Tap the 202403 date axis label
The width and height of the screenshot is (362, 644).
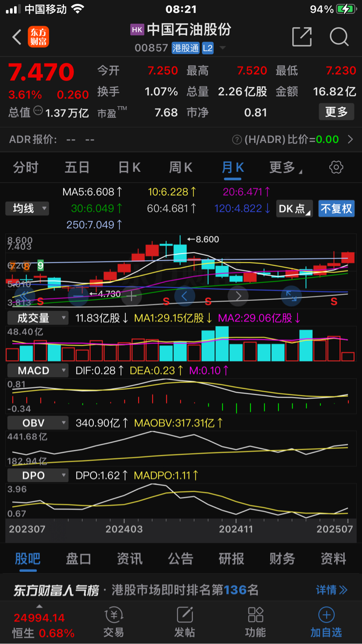pos(124,529)
